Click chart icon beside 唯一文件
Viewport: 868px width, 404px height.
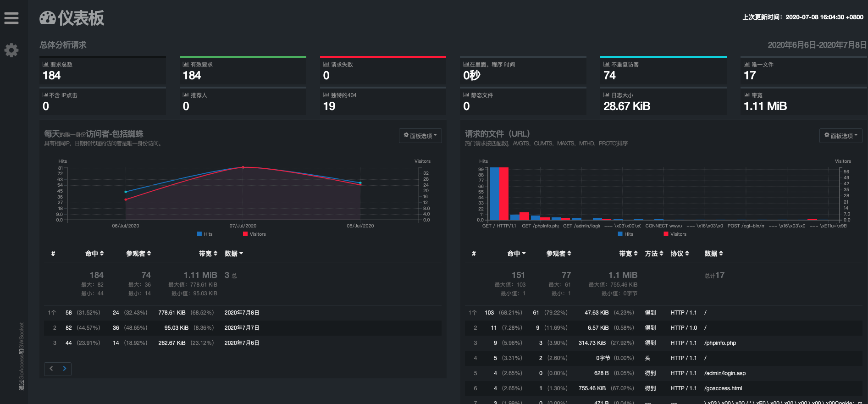(747, 64)
